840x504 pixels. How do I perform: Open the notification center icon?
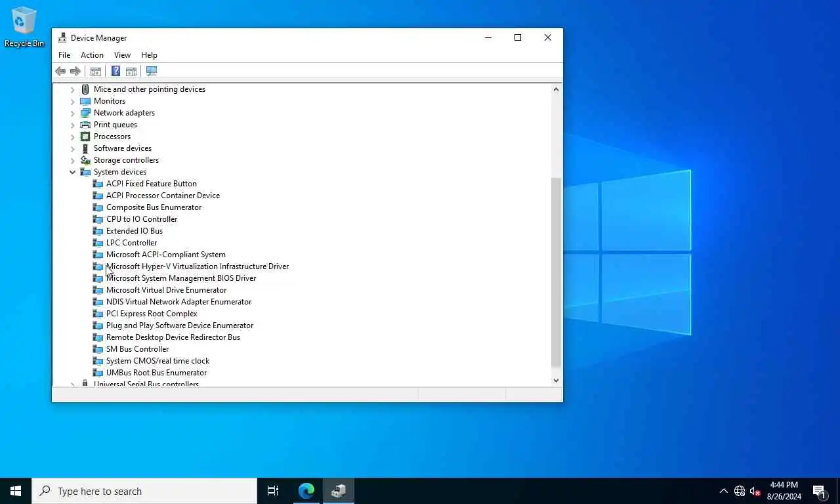820,491
